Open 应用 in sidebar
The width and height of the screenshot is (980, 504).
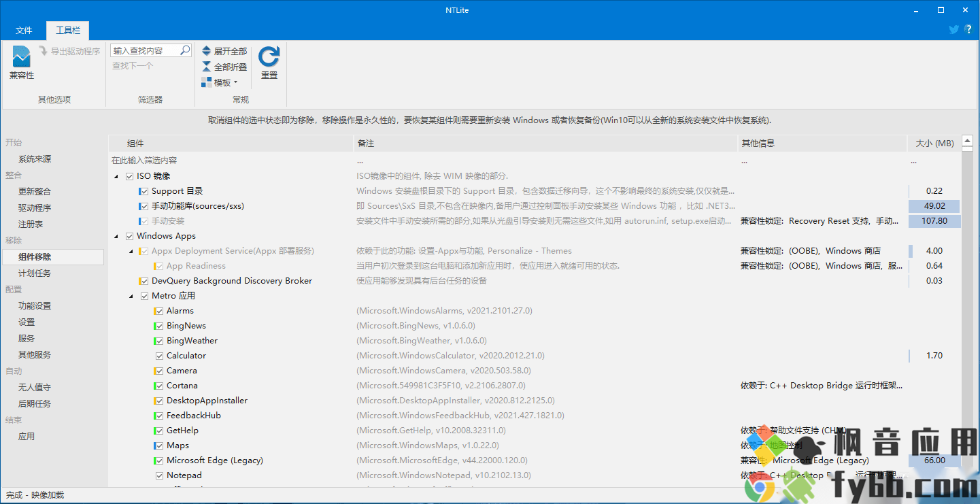click(27, 437)
